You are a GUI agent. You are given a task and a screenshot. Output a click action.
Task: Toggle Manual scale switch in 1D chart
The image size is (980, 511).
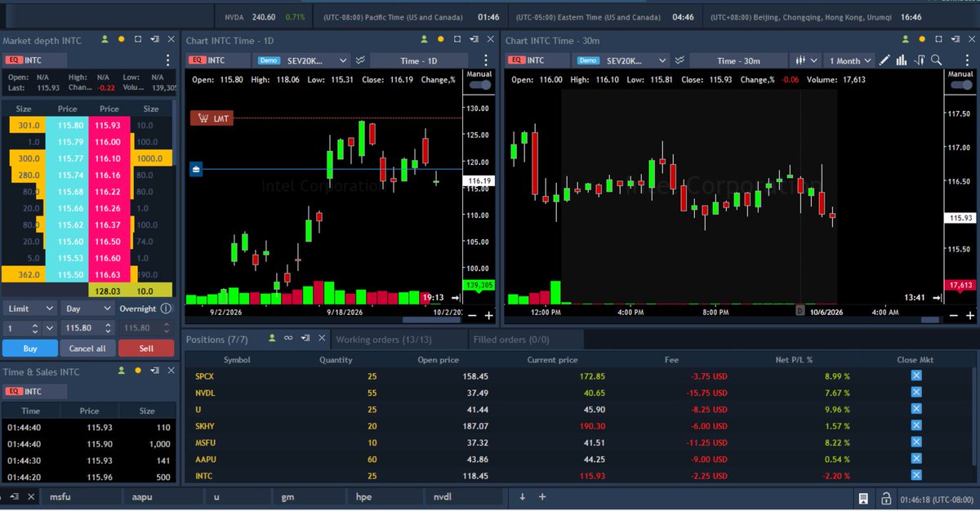click(480, 85)
